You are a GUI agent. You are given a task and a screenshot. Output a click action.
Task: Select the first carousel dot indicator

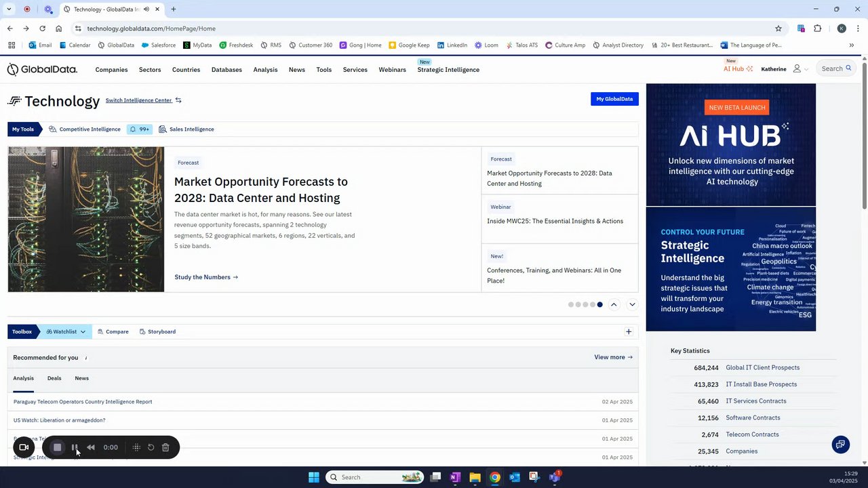point(571,304)
